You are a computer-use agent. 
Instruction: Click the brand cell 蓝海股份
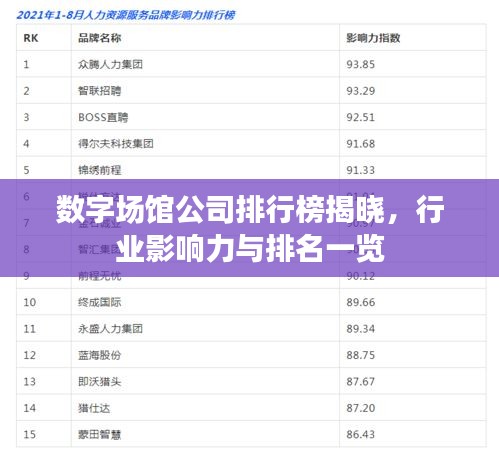click(x=99, y=355)
